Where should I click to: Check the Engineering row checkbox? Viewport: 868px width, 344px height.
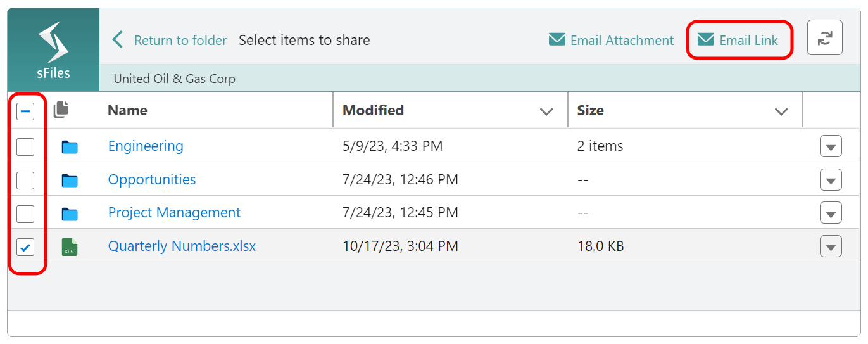click(x=25, y=147)
